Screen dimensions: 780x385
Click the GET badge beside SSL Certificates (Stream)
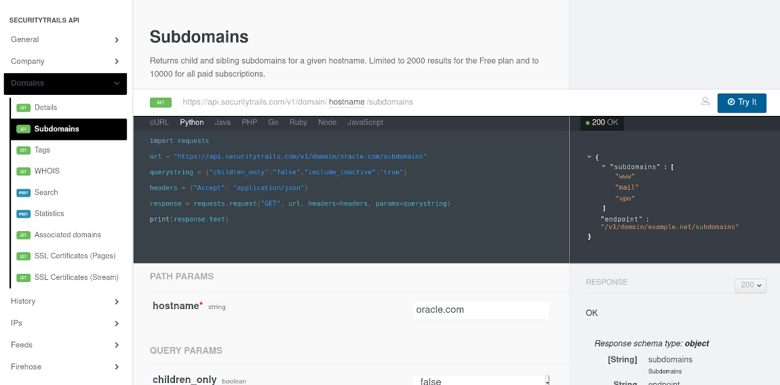point(23,278)
